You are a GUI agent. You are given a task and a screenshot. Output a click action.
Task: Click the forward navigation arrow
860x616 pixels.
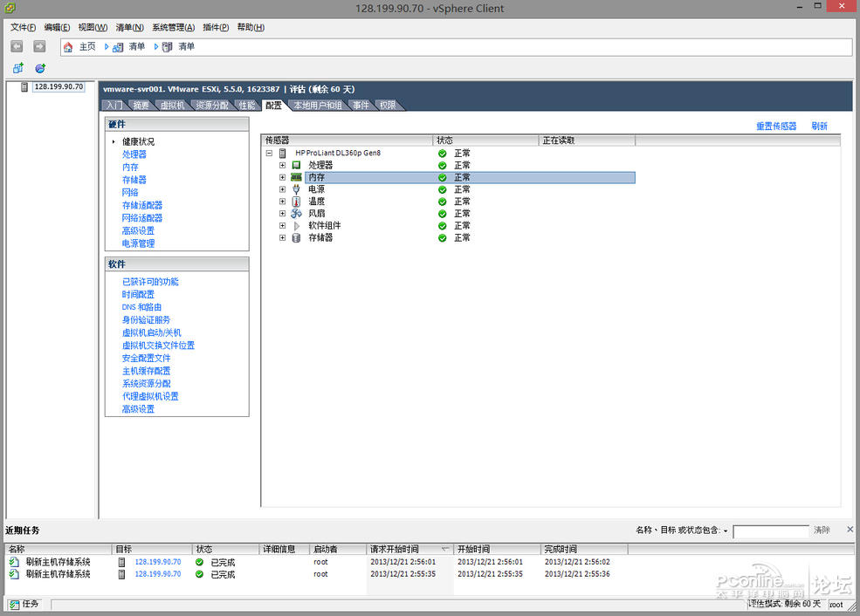click(x=39, y=46)
